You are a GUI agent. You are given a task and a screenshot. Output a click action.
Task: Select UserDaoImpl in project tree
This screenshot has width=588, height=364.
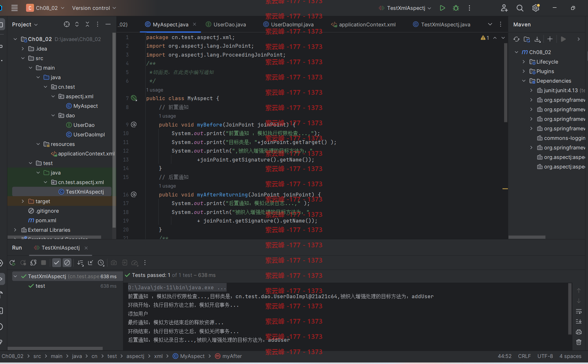click(85, 134)
